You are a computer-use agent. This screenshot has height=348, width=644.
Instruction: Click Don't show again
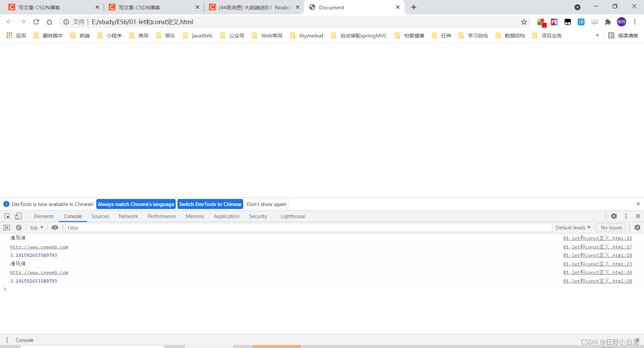click(x=267, y=204)
